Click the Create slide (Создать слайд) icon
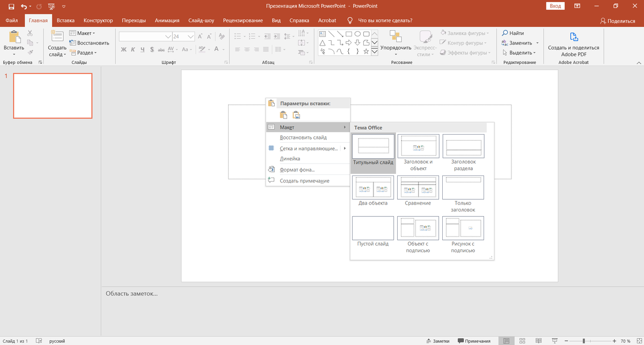 pyautogui.click(x=57, y=36)
